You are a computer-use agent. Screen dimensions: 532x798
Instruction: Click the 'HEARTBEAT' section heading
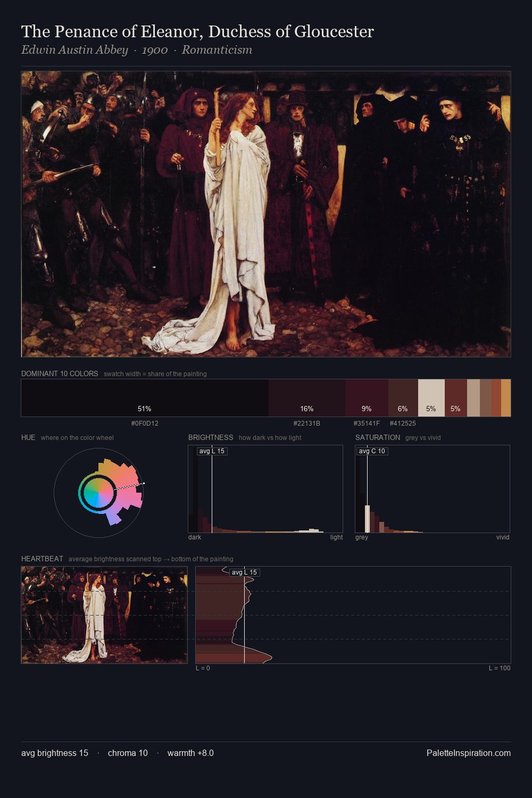click(x=42, y=559)
